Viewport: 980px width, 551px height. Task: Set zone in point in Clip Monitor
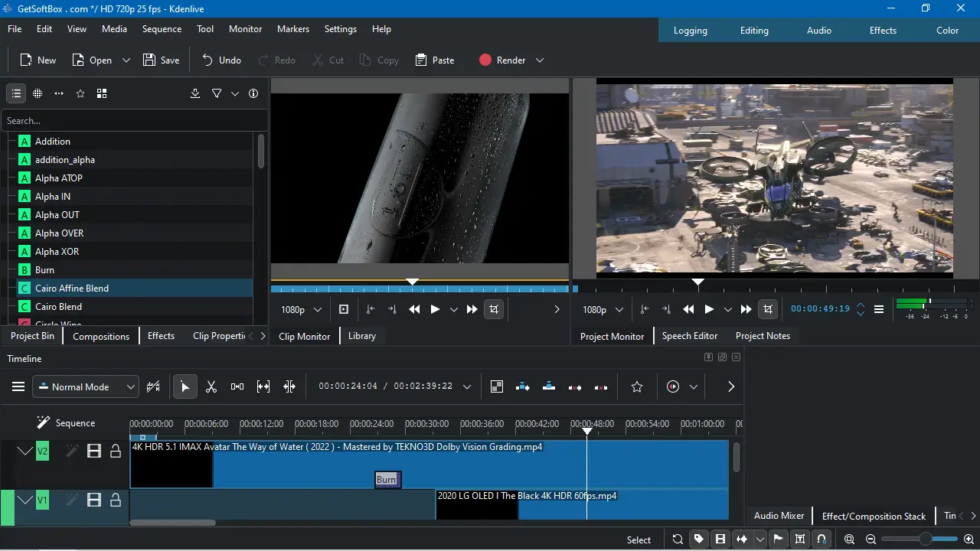pyautogui.click(x=371, y=309)
